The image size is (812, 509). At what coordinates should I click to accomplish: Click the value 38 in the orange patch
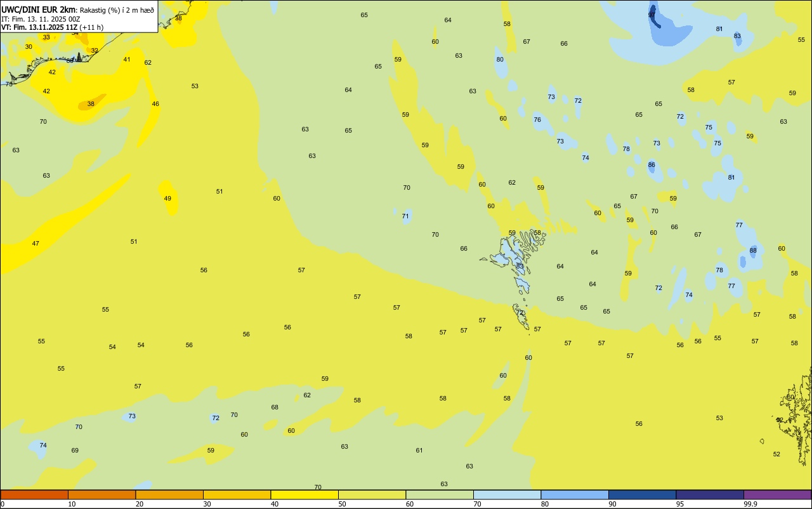coord(91,104)
